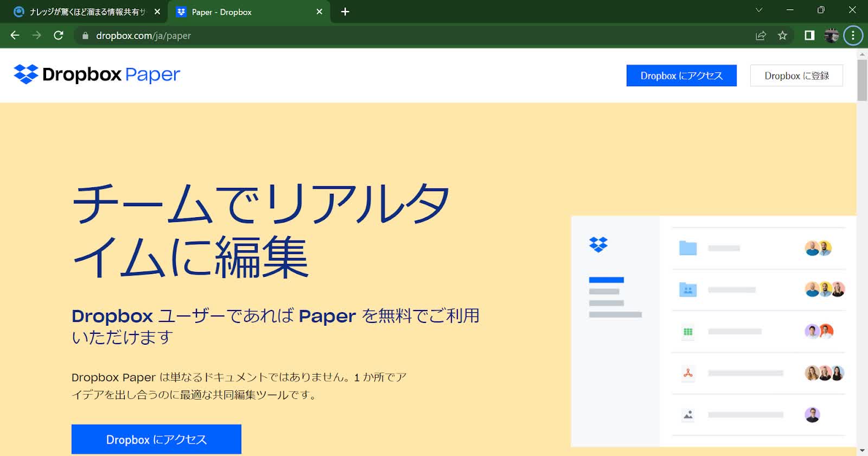Close the Paper - Dropbox tab
Viewport: 868px width, 456px height.
click(x=319, y=11)
